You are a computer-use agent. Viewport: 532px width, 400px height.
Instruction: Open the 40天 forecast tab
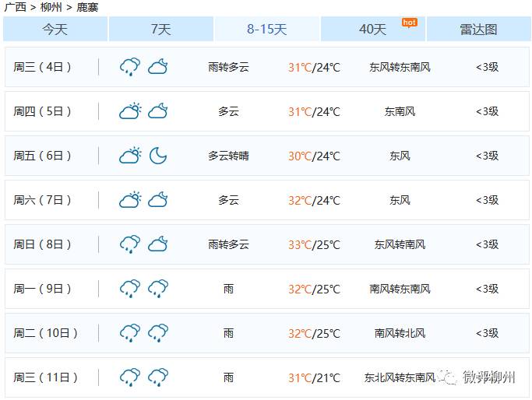click(x=373, y=29)
